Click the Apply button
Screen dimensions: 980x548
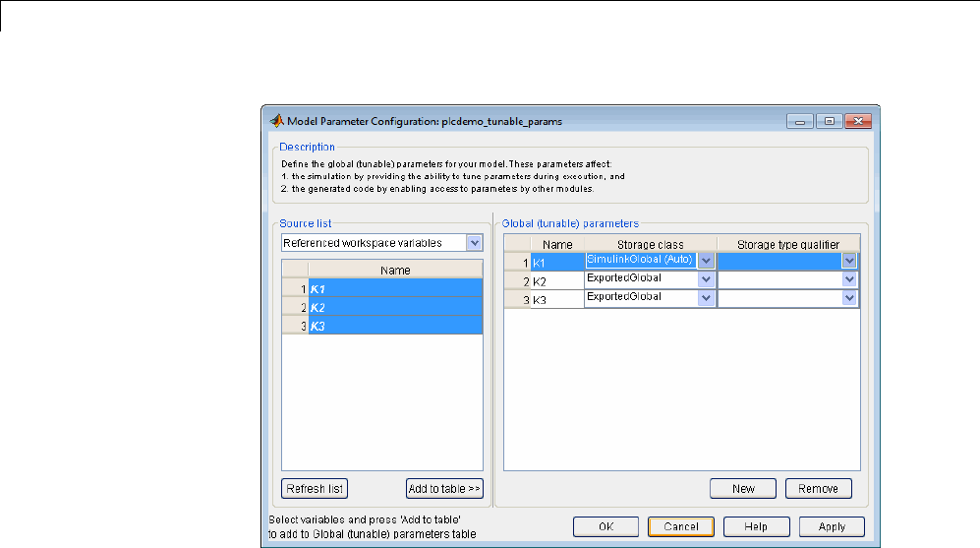click(832, 526)
